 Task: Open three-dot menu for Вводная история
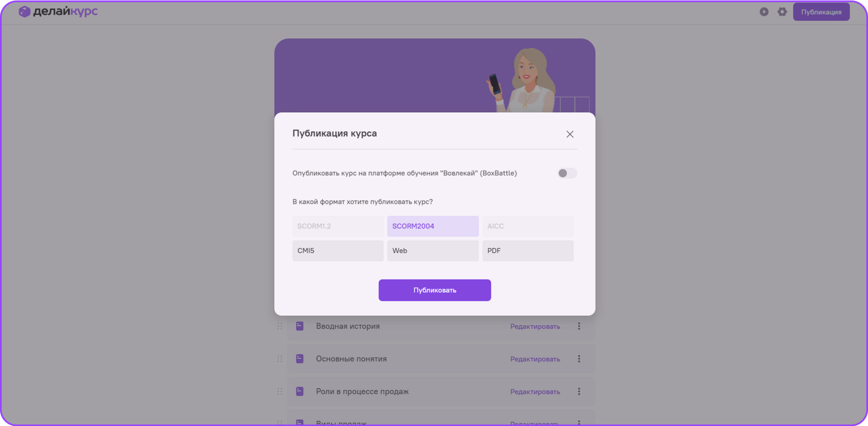[579, 326]
